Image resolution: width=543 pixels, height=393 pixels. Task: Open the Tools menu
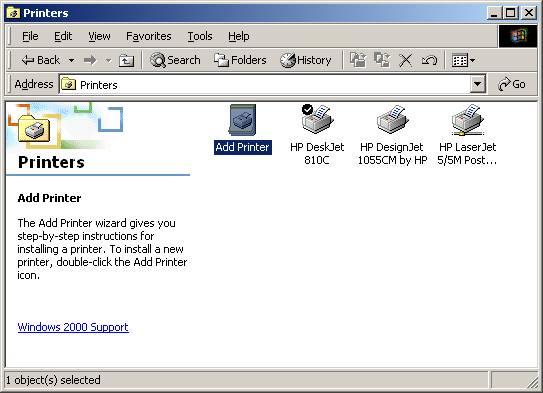click(x=200, y=36)
